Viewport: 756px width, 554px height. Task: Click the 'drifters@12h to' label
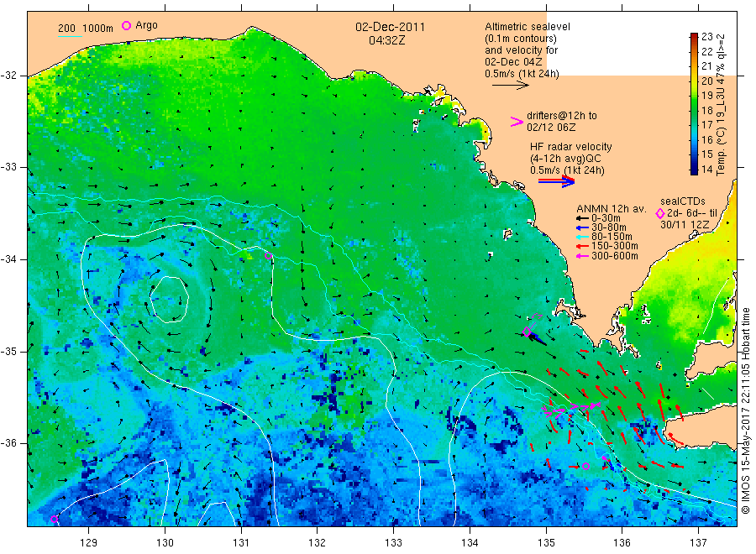562,116
